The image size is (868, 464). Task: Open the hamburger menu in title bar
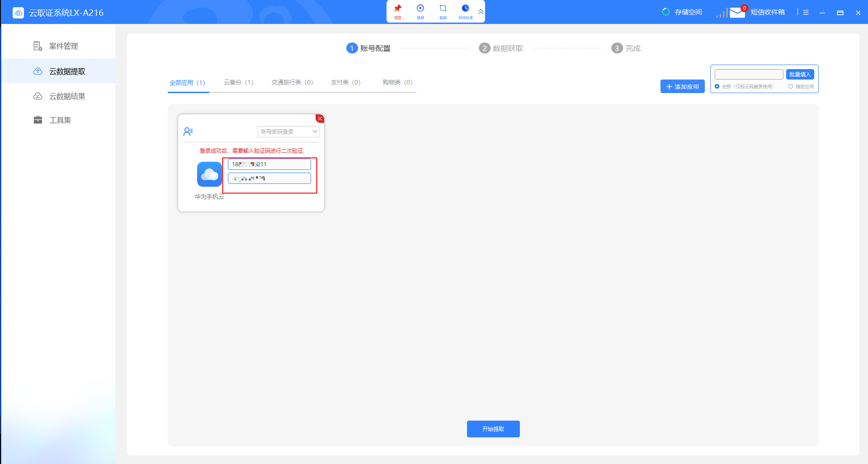pos(806,13)
